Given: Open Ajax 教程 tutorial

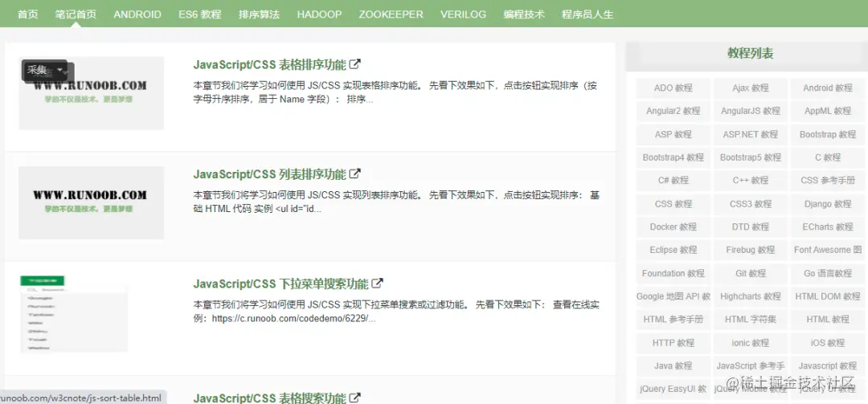Looking at the screenshot, I should 750,88.
